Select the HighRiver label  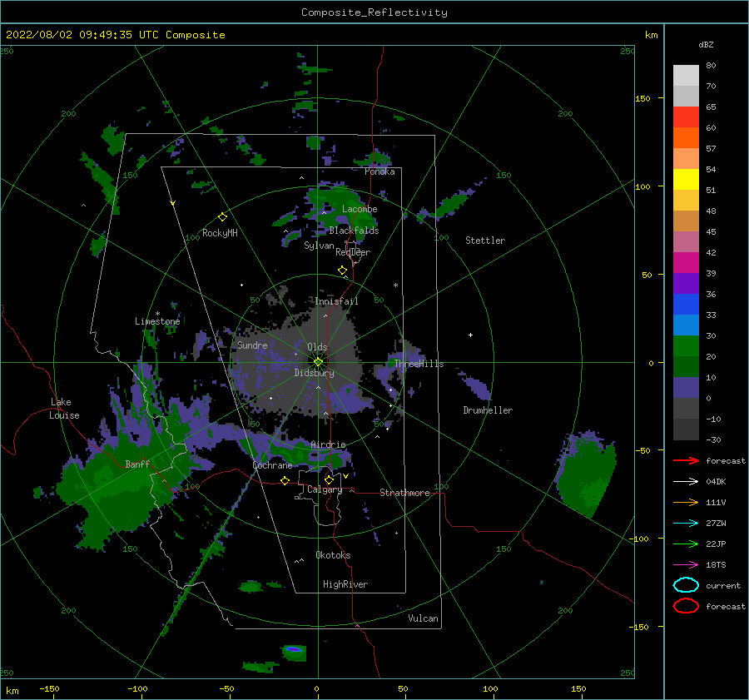point(345,584)
